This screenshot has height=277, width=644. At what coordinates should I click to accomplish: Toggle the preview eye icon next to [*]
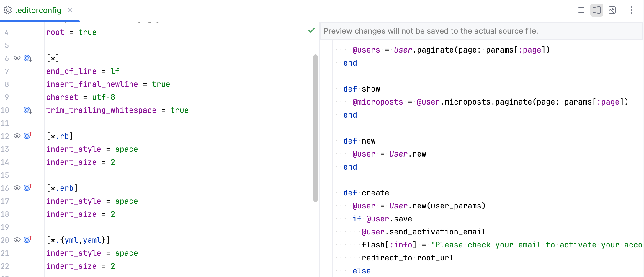(x=17, y=58)
